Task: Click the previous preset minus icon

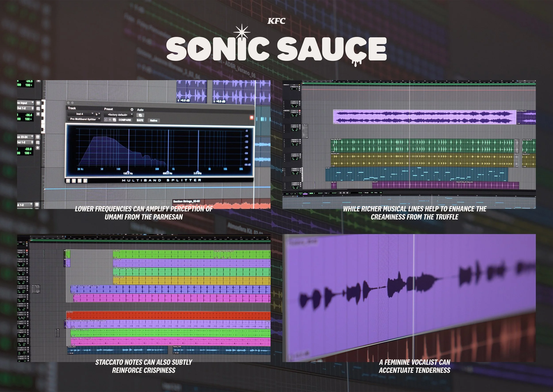Action: (106, 120)
